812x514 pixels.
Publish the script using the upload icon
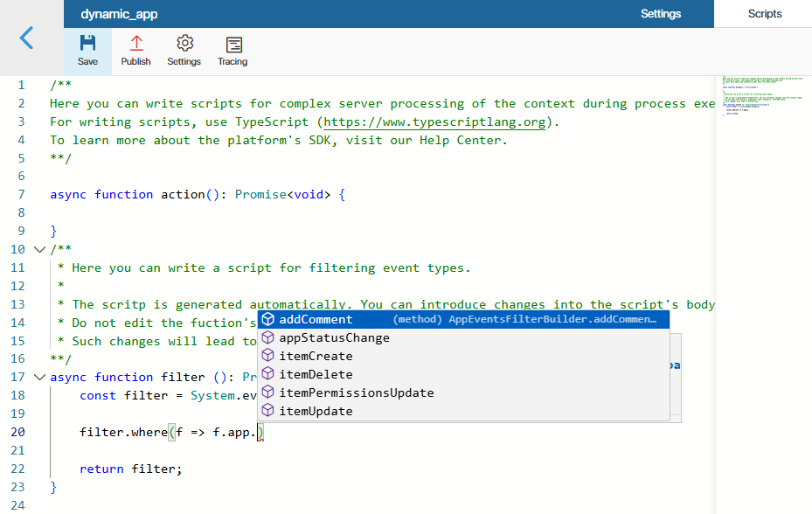point(135,44)
